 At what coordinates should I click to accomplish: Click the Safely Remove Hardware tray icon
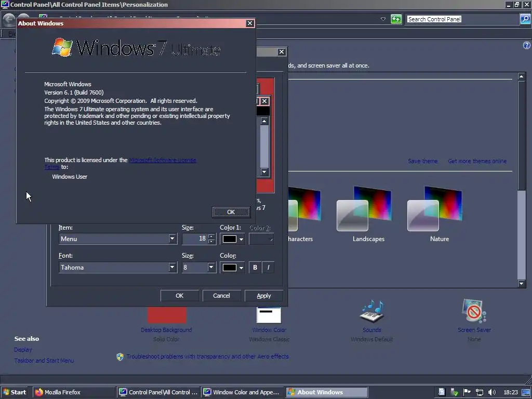click(454, 392)
